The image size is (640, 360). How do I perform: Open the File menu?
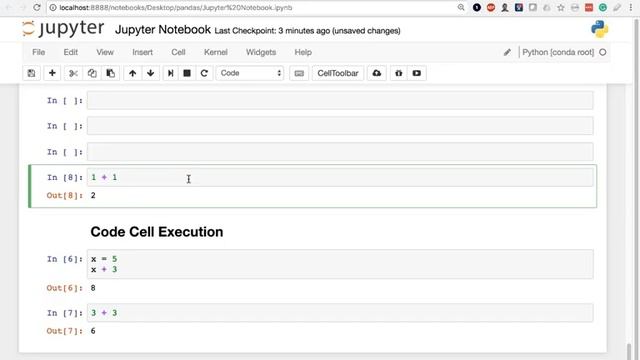tap(38, 52)
